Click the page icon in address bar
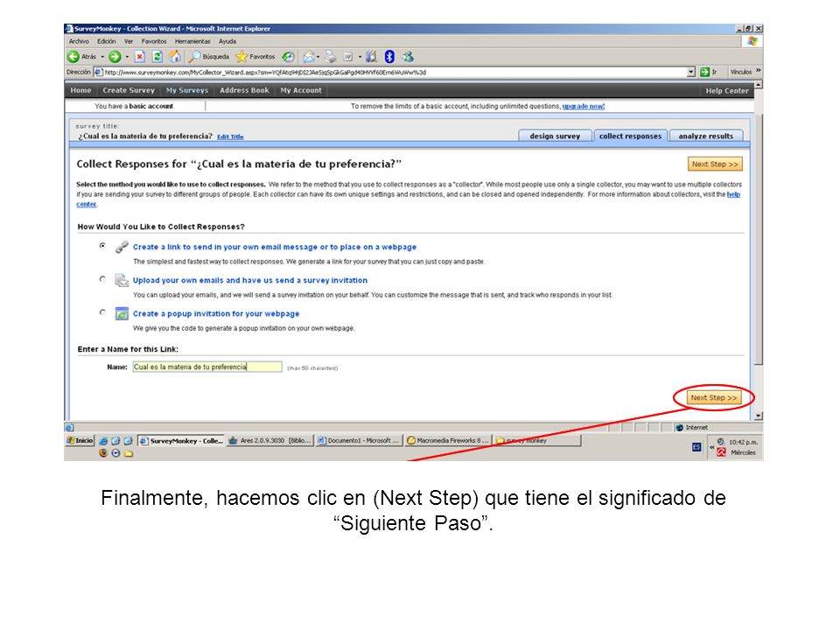Image resolution: width=840 pixels, height=630 pixels. click(99, 73)
